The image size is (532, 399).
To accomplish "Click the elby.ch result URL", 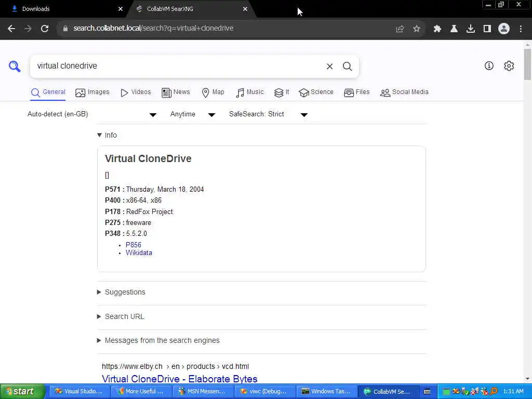I will tap(175, 366).
